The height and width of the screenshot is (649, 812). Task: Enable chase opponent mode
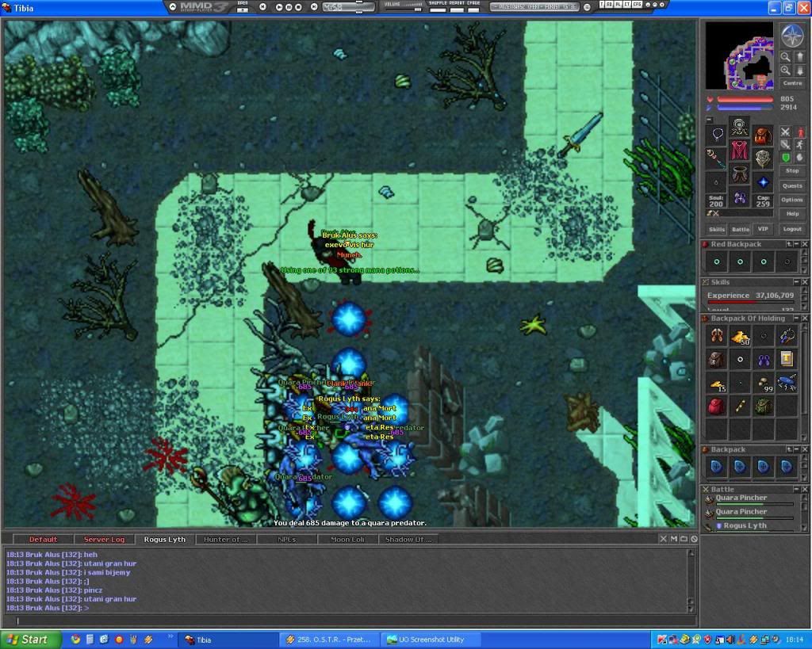[800, 145]
